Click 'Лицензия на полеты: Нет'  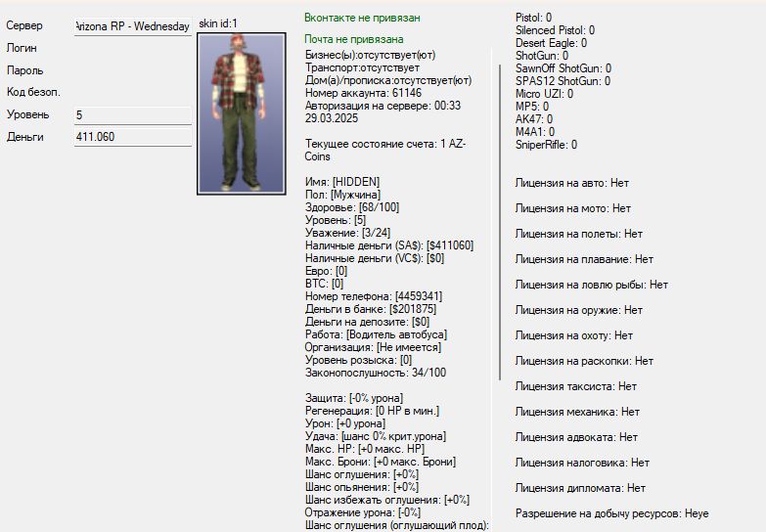579,234
